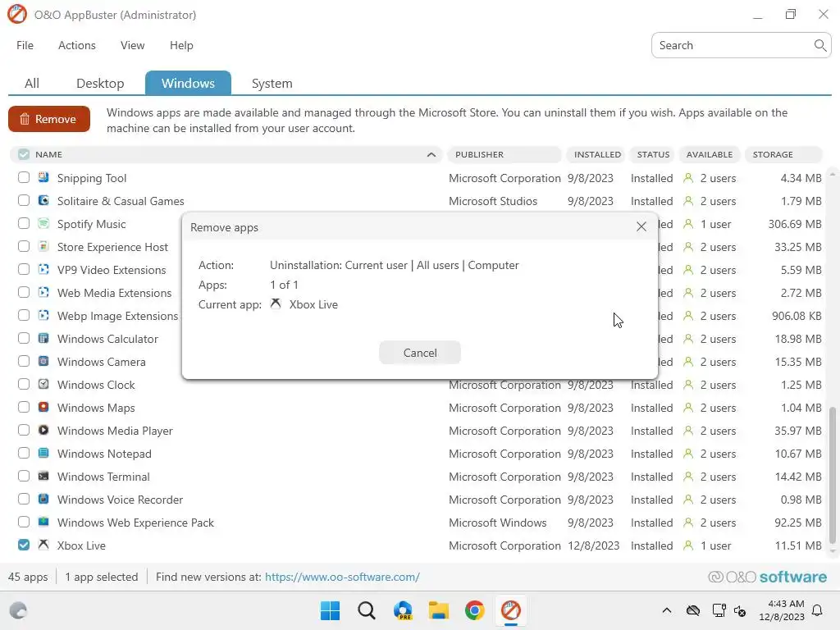Viewport: 840px width, 630px height.
Task: Open the Help menu
Action: [181, 46]
